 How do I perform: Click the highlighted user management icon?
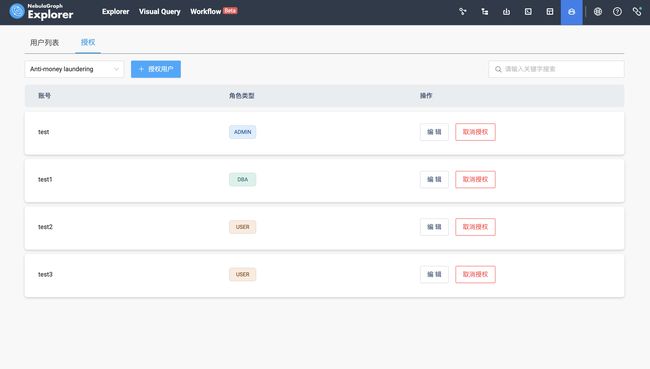click(x=572, y=12)
